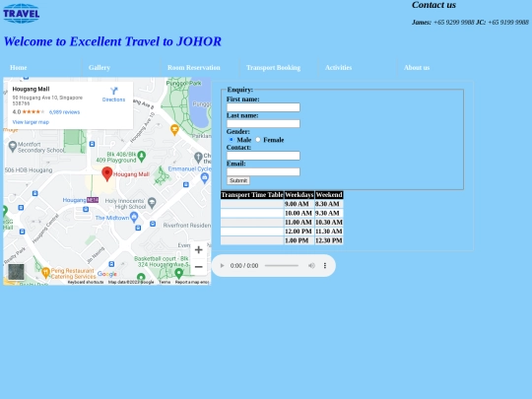Screen dimensions: 532x399
Task: Click the 12.00 PM weekday cell
Action: click(x=299, y=232)
